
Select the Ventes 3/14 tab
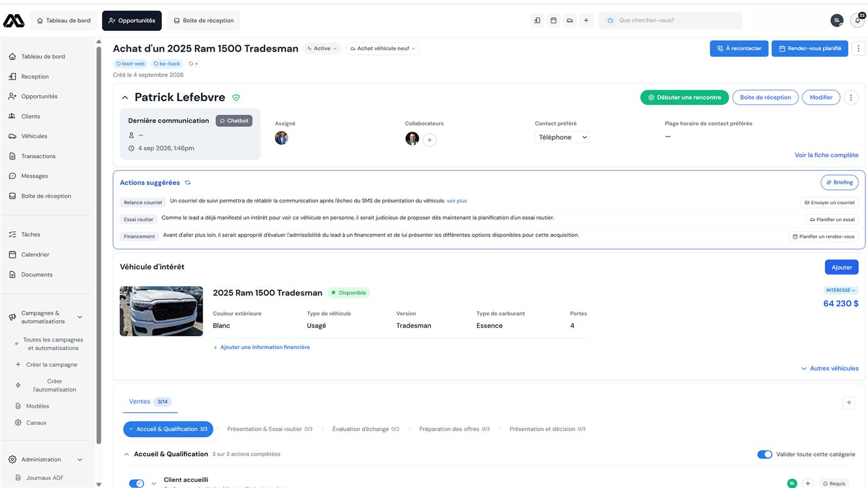(x=150, y=402)
